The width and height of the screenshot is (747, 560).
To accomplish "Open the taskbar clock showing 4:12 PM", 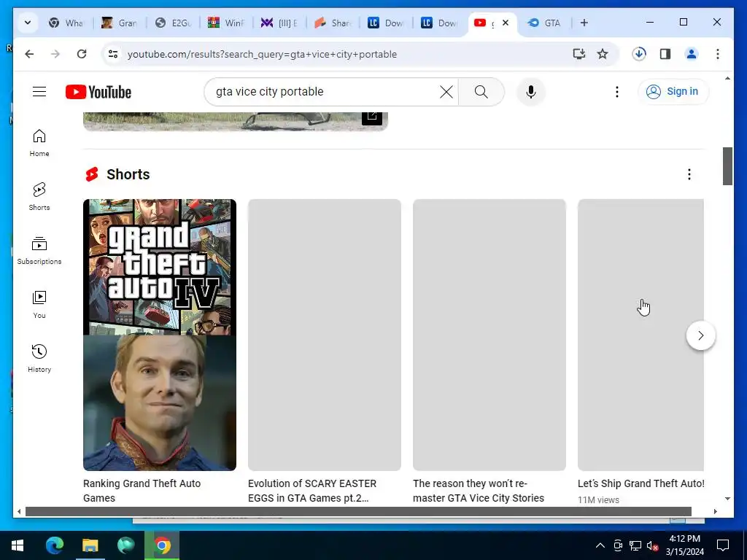I will (684, 545).
